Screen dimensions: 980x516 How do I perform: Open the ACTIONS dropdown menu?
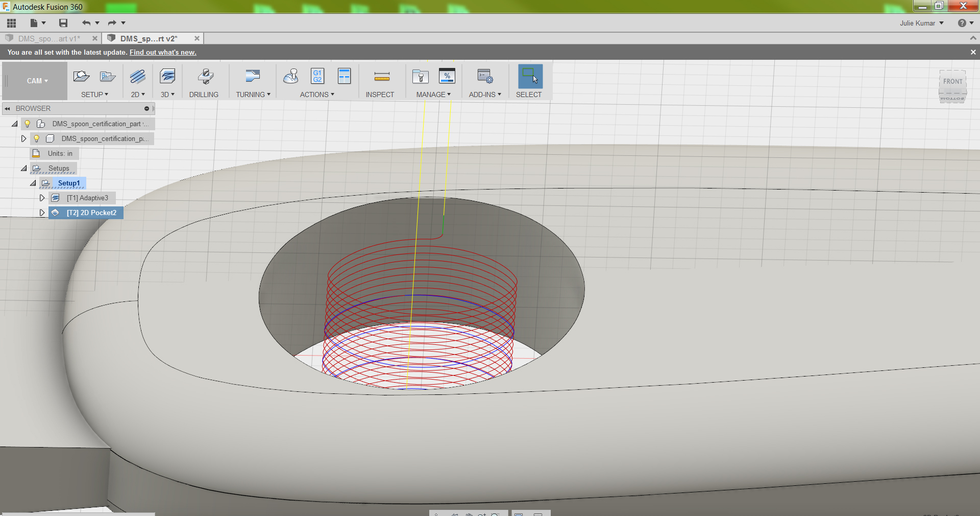pyautogui.click(x=317, y=95)
